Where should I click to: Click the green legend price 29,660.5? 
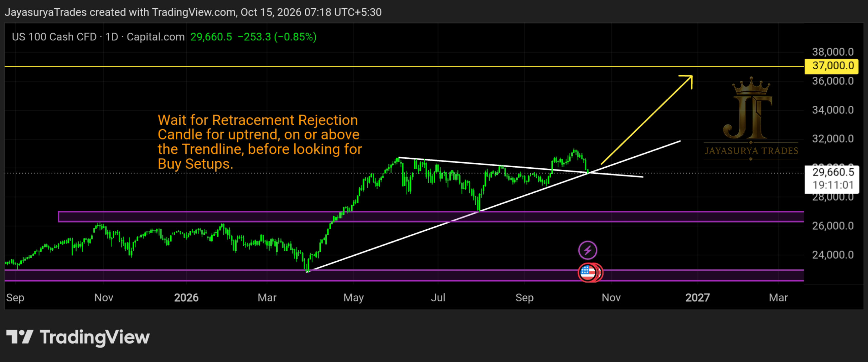[211, 37]
